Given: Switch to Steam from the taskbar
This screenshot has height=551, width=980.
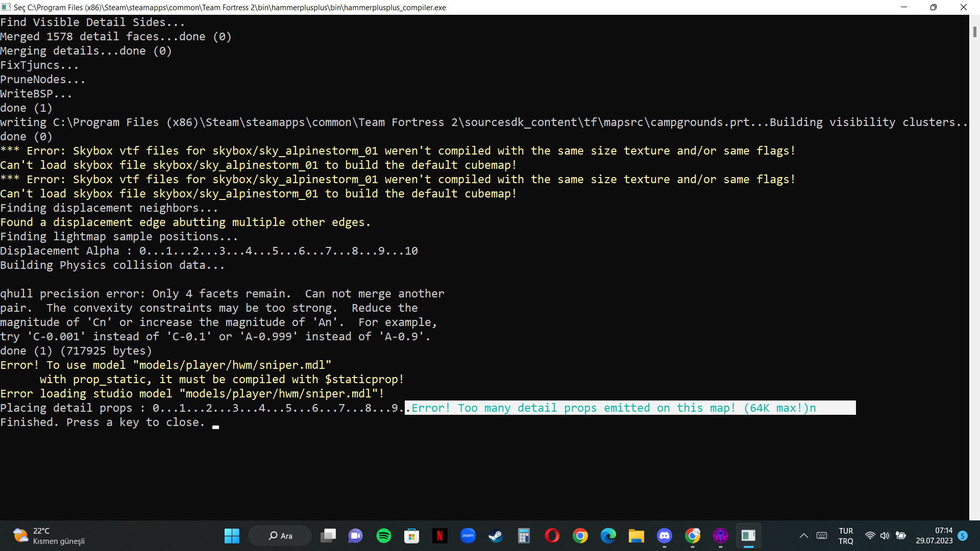Looking at the screenshot, I should (x=496, y=536).
